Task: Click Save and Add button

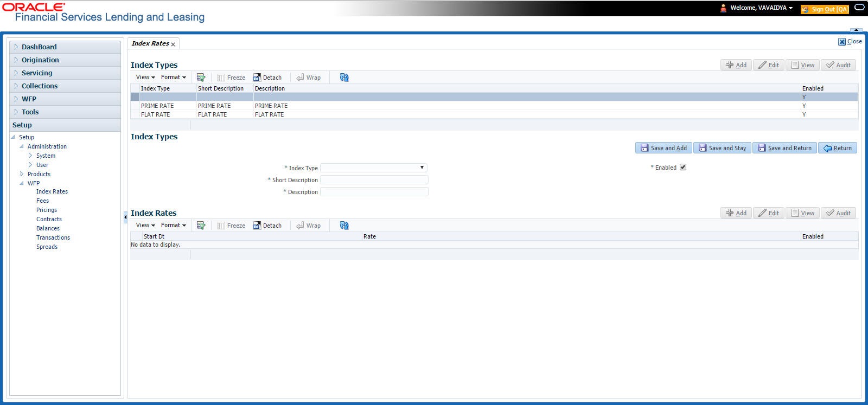Action: (663, 148)
